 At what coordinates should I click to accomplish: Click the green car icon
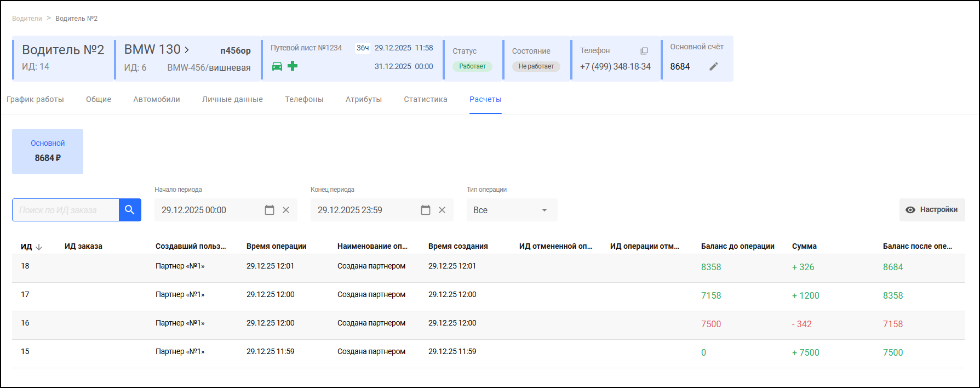pos(277,66)
